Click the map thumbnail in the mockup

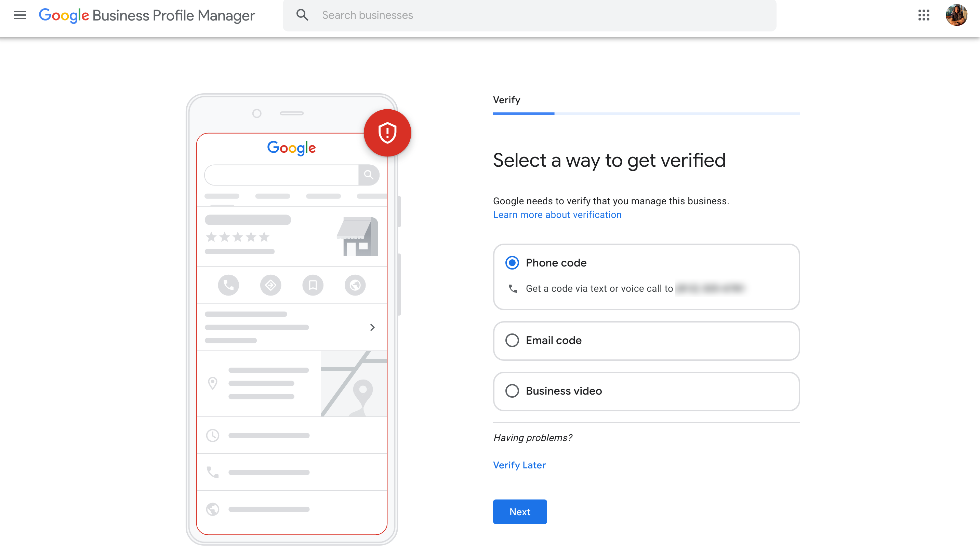354,384
